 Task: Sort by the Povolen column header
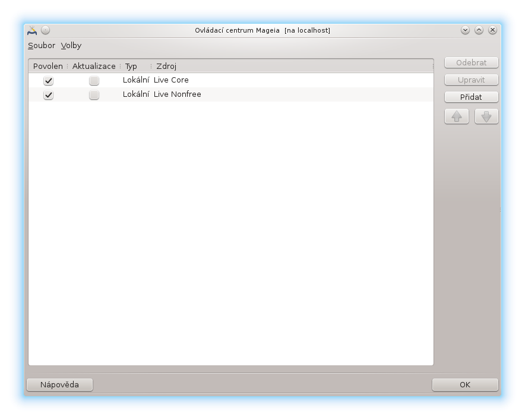click(48, 67)
